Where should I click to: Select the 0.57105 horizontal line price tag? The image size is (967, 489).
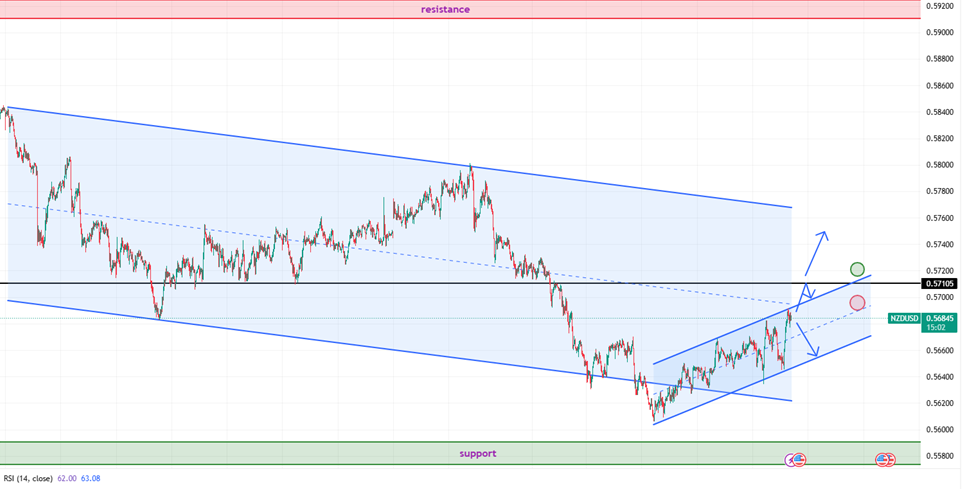click(940, 284)
